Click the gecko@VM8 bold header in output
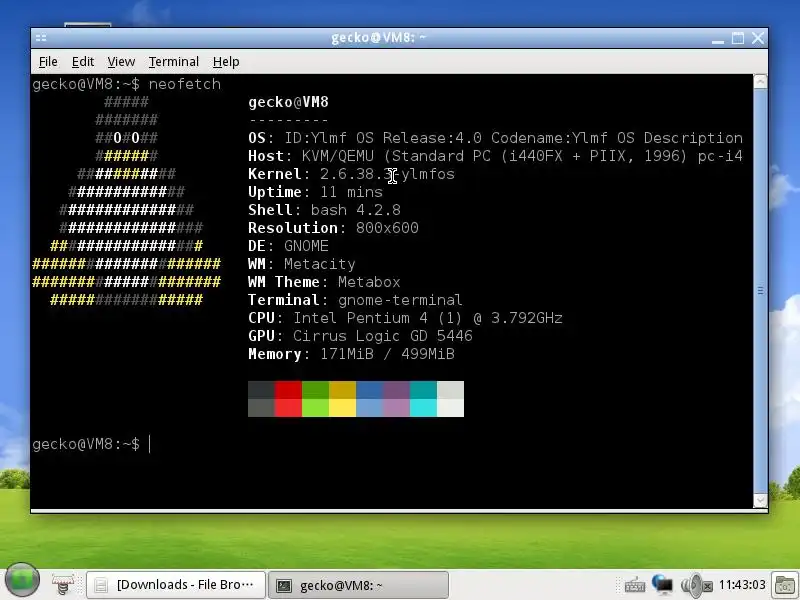Viewport: 800px width, 600px height. pos(288,102)
